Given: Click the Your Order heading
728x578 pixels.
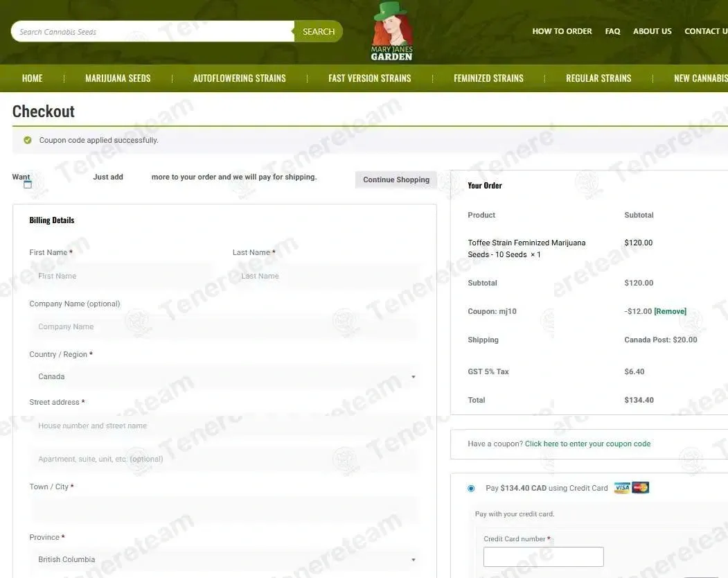Looking at the screenshot, I should coord(485,185).
